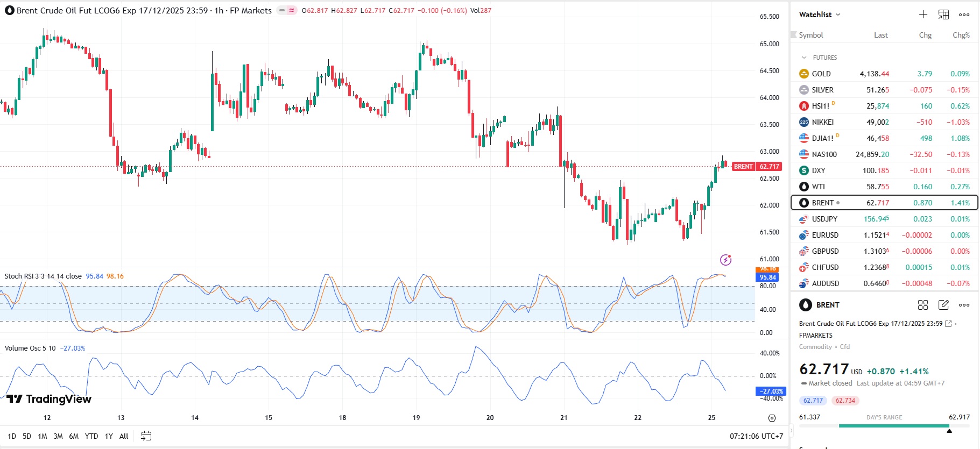Click the 07:21:06 UTC+7 timezone button
The height and width of the screenshot is (449, 980).
tap(756, 436)
